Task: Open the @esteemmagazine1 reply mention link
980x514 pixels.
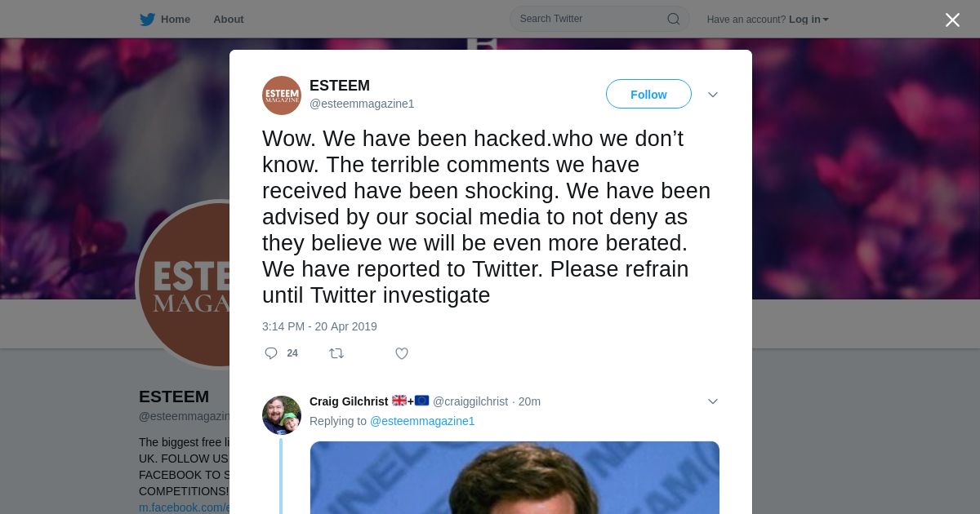Action: (422, 421)
